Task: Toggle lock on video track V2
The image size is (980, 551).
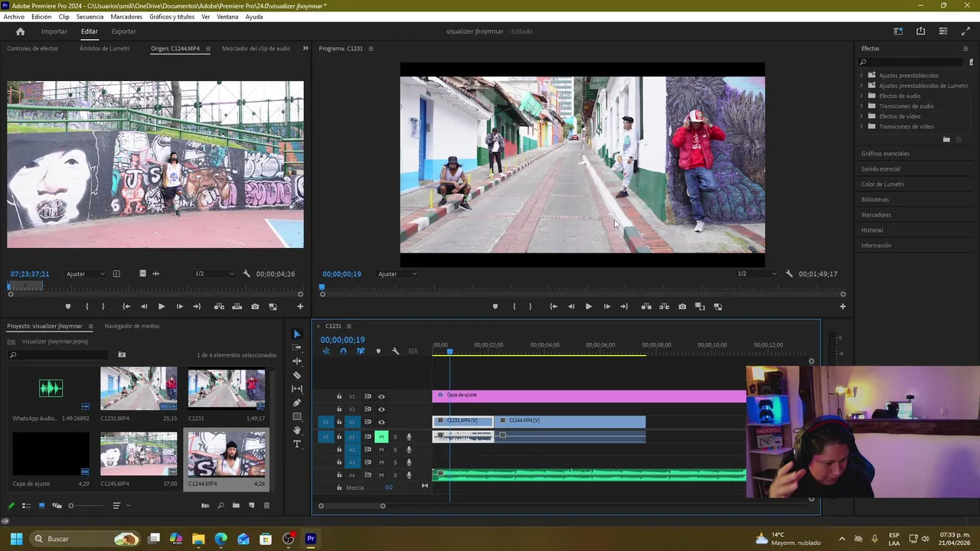Action: [x=339, y=409]
